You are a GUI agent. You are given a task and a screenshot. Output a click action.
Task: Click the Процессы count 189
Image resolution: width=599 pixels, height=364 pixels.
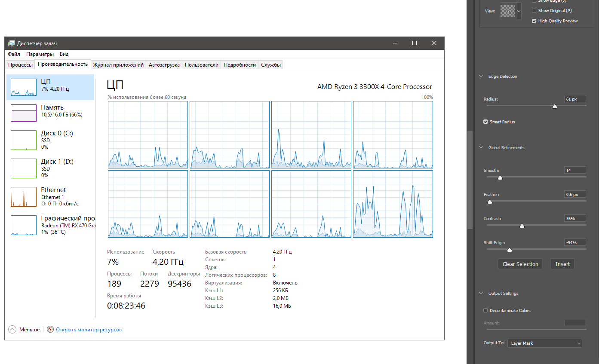(114, 284)
